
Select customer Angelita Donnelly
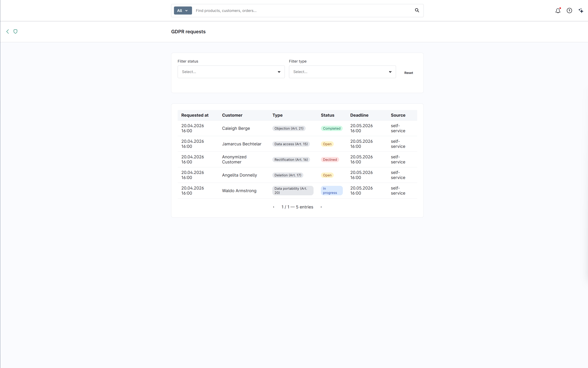pos(239,175)
